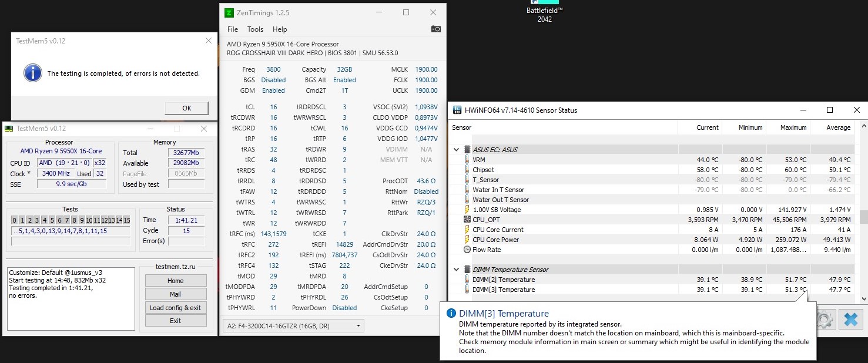Click the HWiNFO vertical scrollbar thumb
The image size is (868, 363).
coord(863,217)
